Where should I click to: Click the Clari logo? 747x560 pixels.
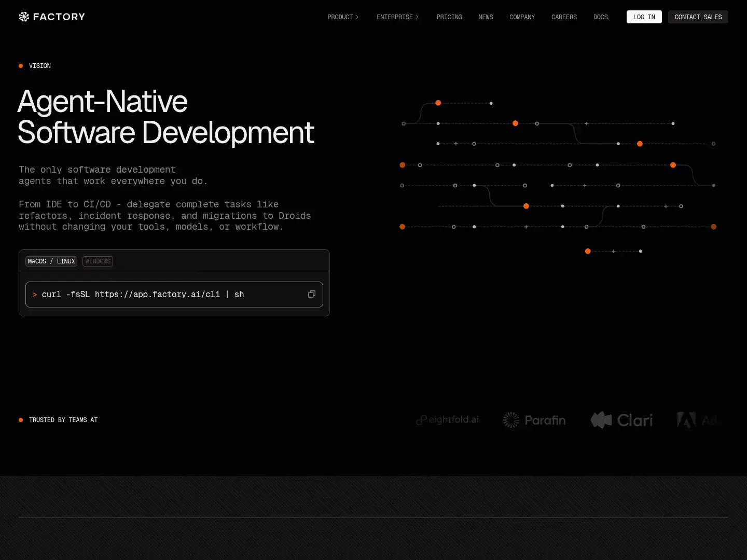click(x=621, y=420)
